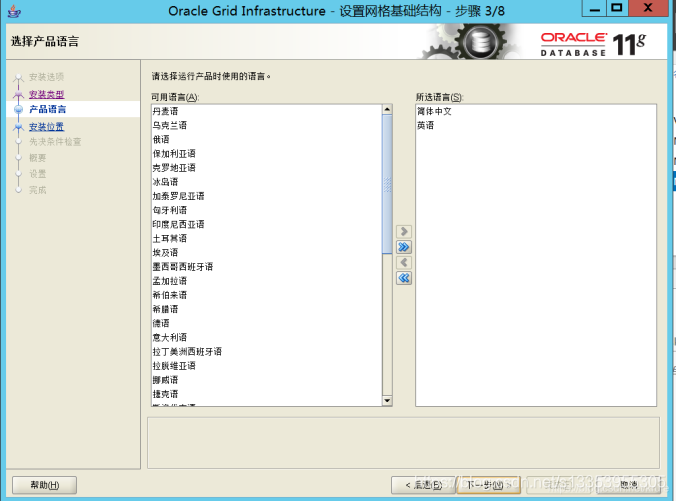This screenshot has width=676, height=501.
Task: Minimize the Oracle Grid Infrastructure window
Action: coord(595,9)
